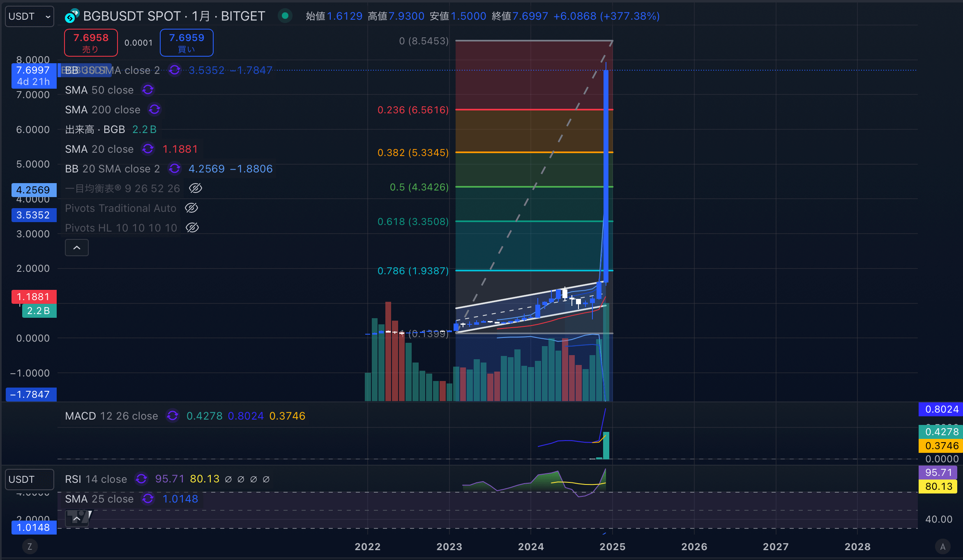
Task: Click the red 7.6958 sell button
Action: click(91, 43)
